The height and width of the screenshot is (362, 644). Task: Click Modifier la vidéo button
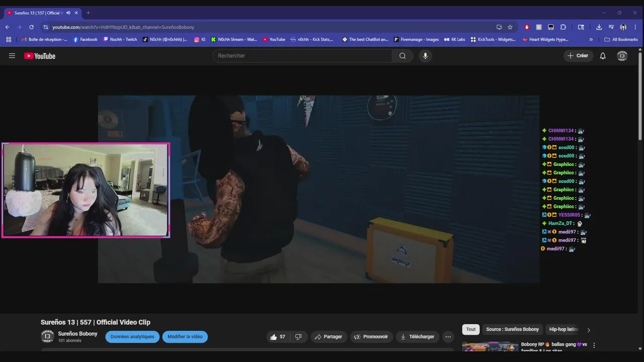coord(185,337)
